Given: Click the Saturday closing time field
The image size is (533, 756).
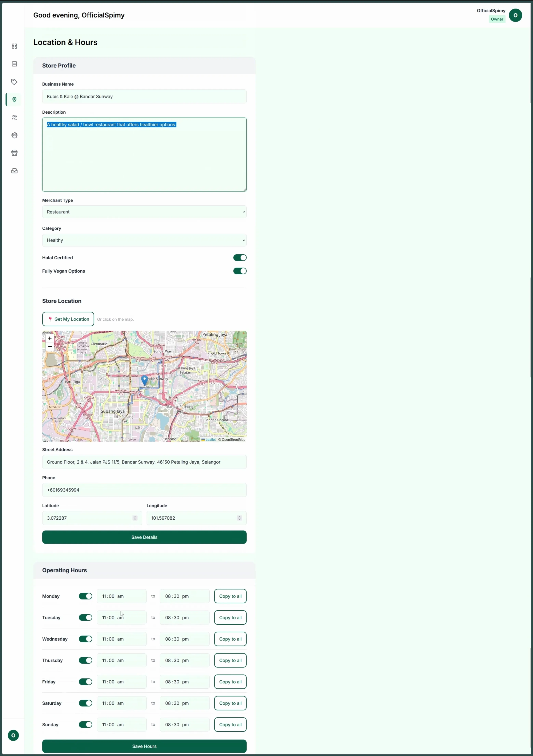Looking at the screenshot, I should pyautogui.click(x=185, y=703).
